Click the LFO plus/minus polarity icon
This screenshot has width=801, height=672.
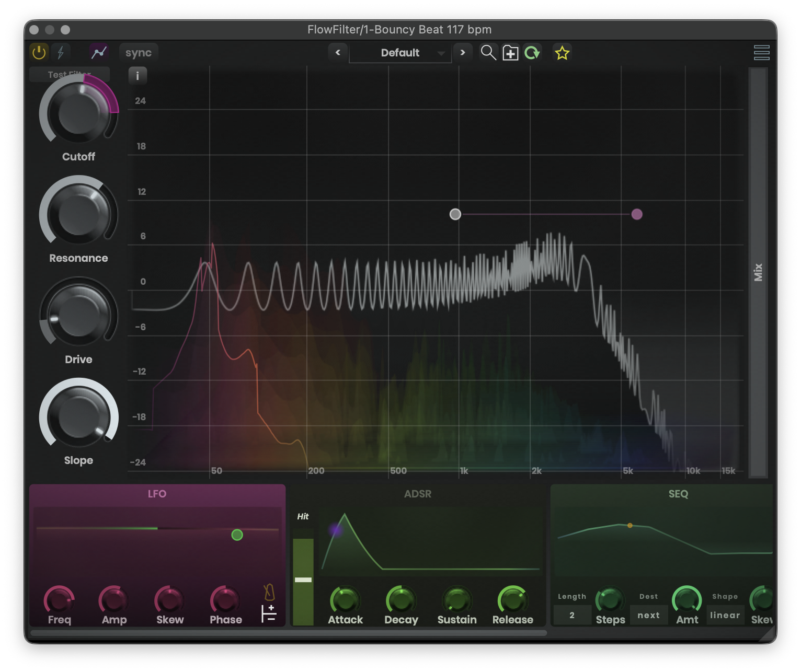(x=269, y=613)
